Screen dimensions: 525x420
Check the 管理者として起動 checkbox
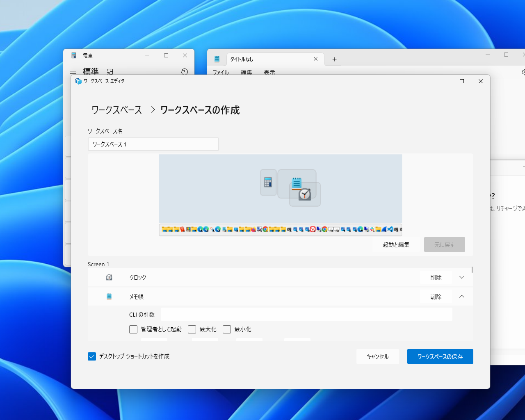[x=133, y=329]
